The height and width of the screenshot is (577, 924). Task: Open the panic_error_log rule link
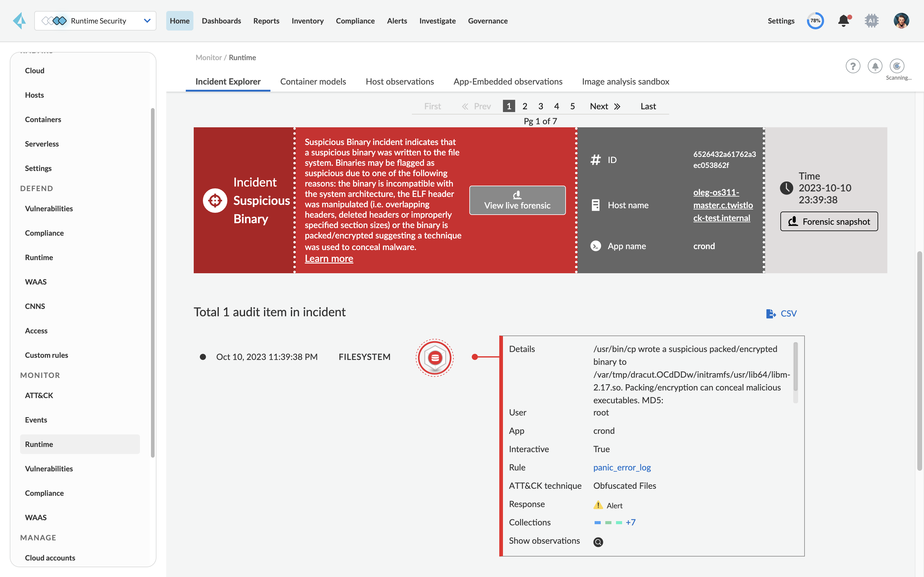click(621, 467)
